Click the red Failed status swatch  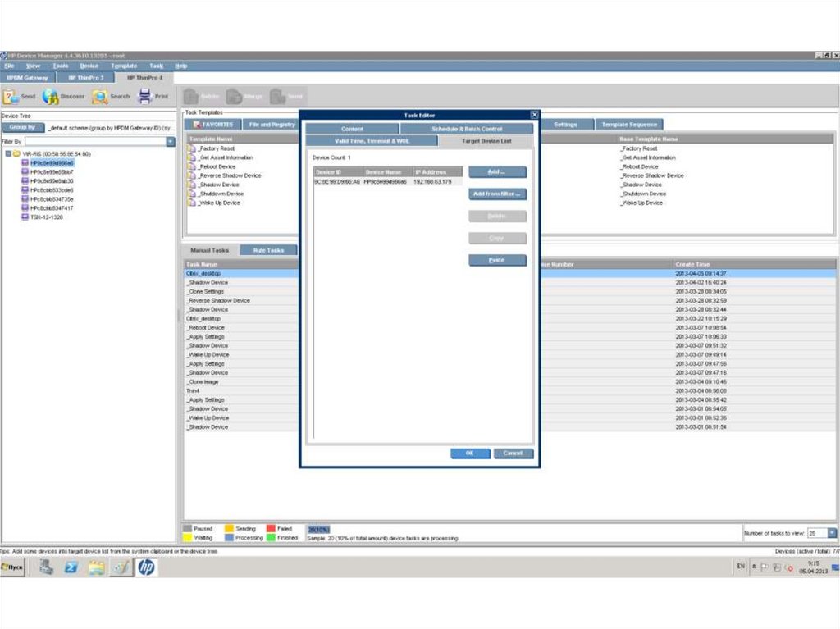(271, 529)
